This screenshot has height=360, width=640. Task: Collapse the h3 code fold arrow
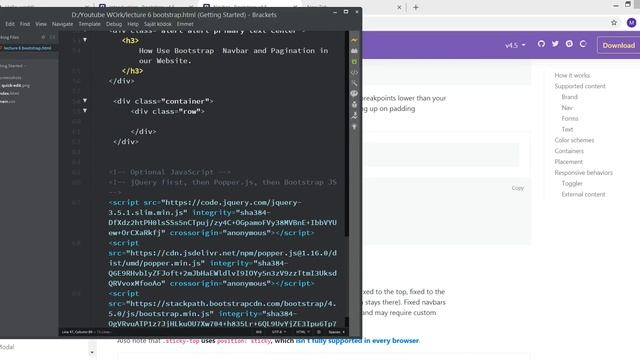point(85,40)
